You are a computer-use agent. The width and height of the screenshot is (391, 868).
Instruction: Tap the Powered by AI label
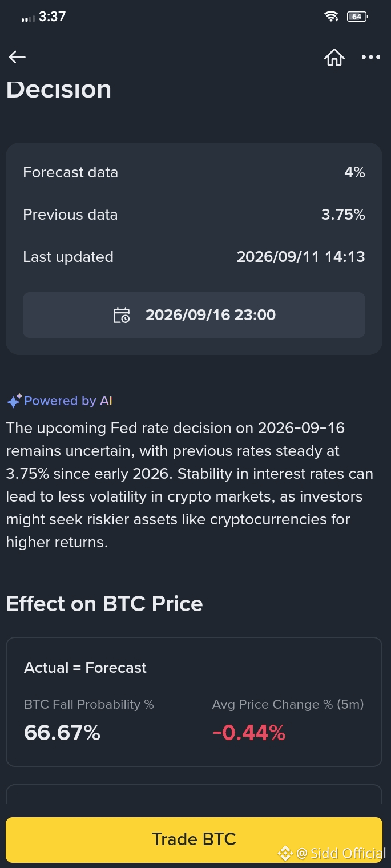point(68,401)
